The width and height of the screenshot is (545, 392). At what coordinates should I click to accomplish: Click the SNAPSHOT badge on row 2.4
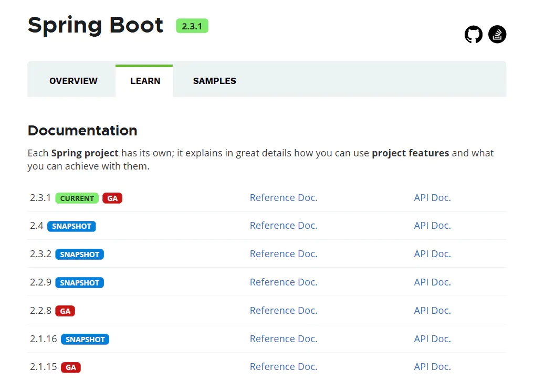click(71, 226)
